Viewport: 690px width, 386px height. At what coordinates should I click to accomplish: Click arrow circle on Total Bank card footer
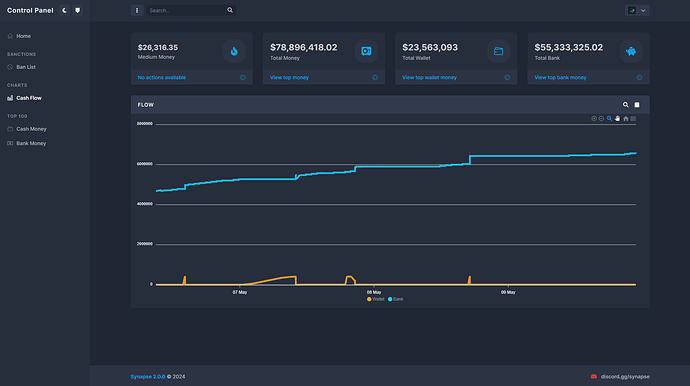639,77
